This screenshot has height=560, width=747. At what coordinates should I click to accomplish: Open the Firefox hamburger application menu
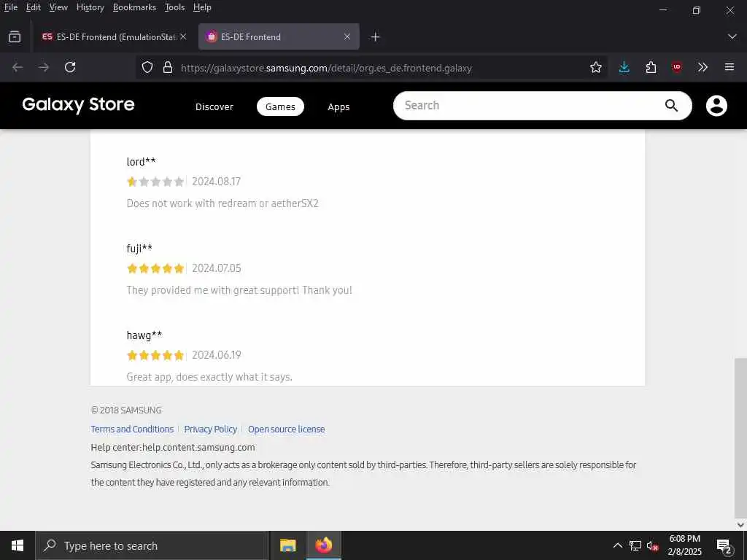click(729, 68)
